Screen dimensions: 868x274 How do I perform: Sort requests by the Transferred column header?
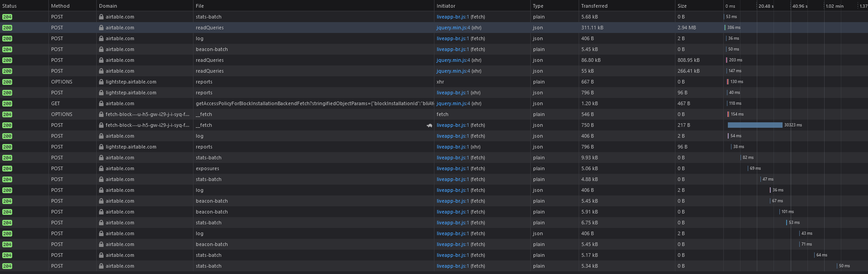click(x=627, y=6)
